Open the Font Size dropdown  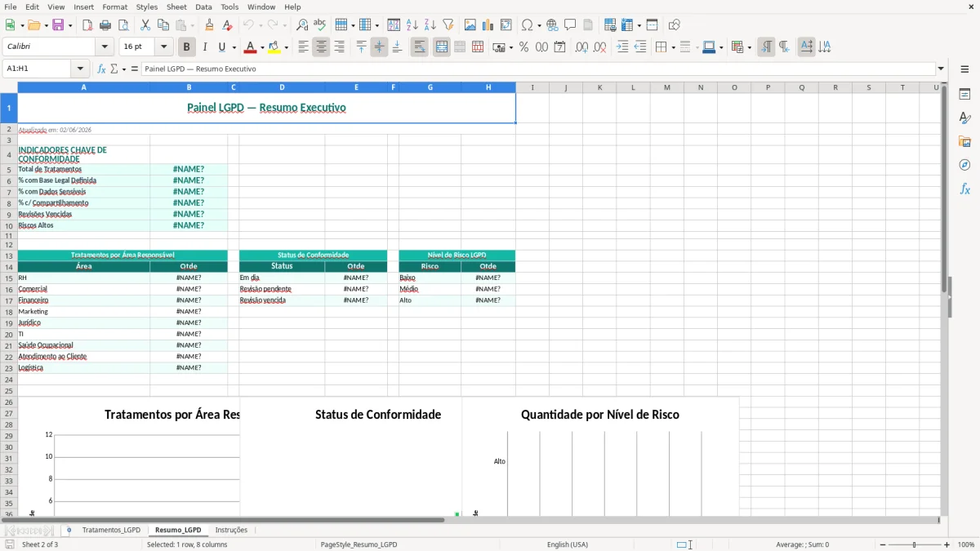pos(163,47)
